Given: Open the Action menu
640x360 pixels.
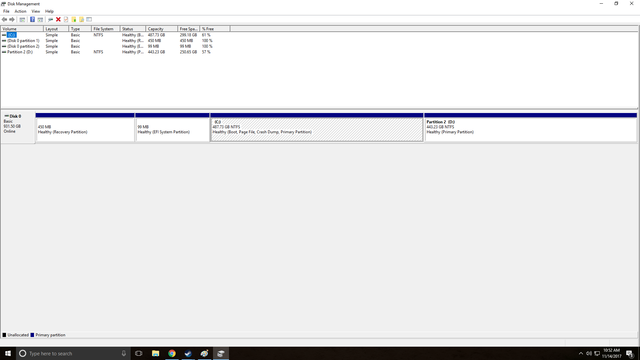Looking at the screenshot, I should coord(20,11).
